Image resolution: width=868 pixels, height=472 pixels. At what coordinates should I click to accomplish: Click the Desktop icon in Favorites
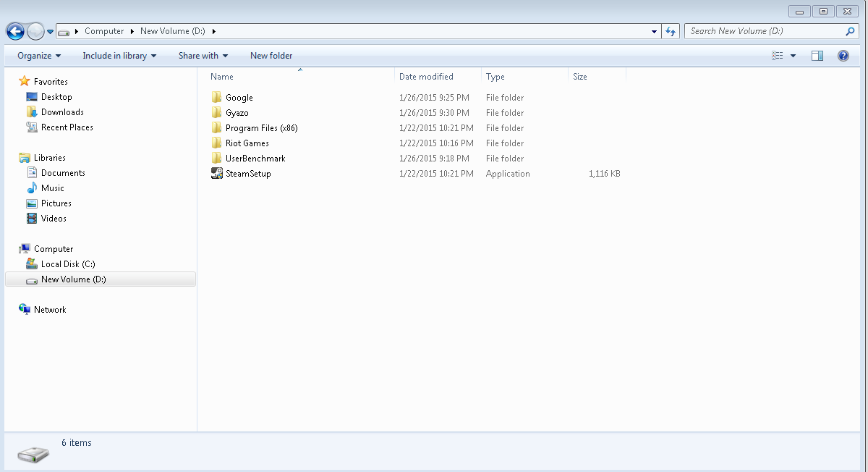(x=32, y=96)
